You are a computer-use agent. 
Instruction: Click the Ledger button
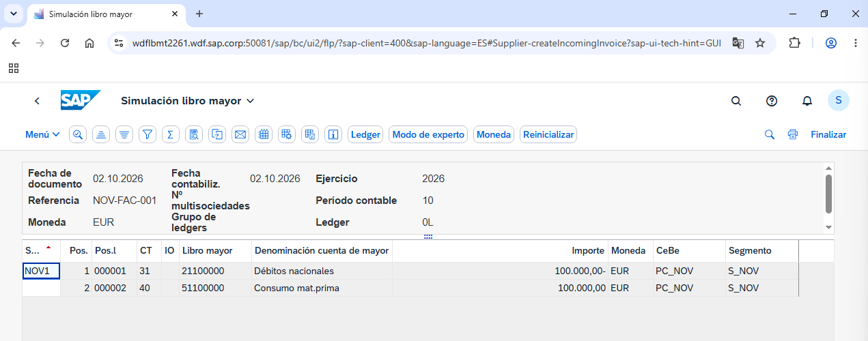[x=365, y=134]
